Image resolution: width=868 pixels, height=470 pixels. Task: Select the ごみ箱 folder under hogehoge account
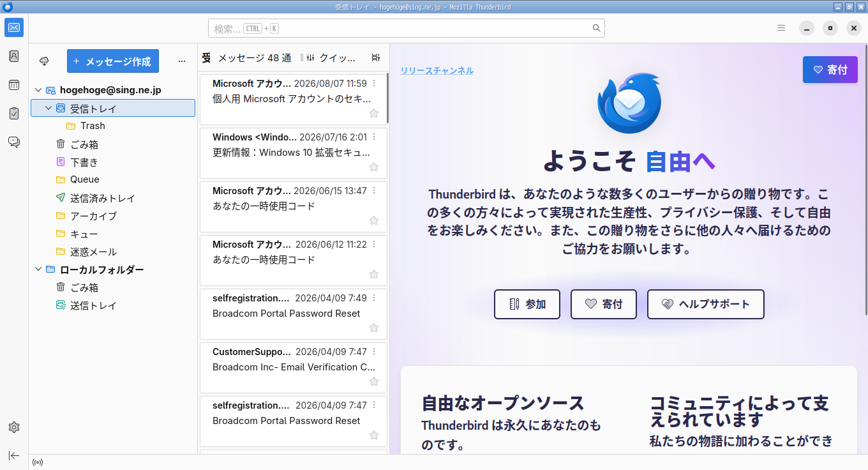pyautogui.click(x=113, y=144)
